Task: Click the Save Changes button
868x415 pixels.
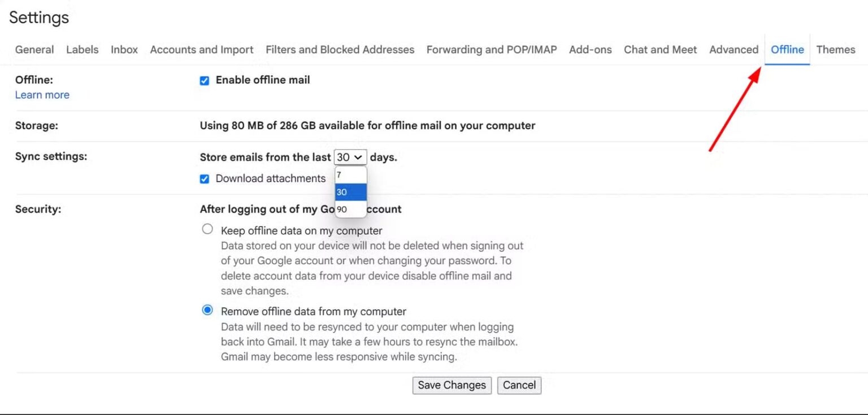Action: 452,385
